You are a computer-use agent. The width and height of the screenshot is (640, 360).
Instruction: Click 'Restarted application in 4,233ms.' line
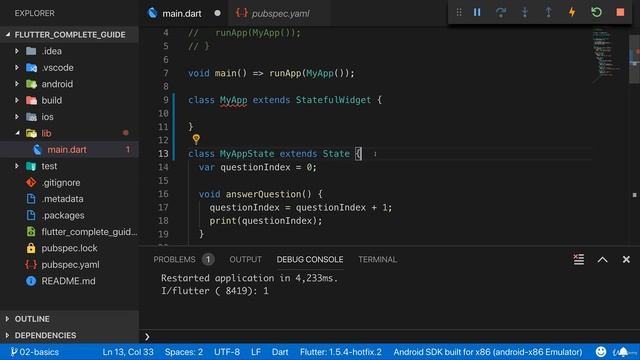pyautogui.click(x=249, y=278)
